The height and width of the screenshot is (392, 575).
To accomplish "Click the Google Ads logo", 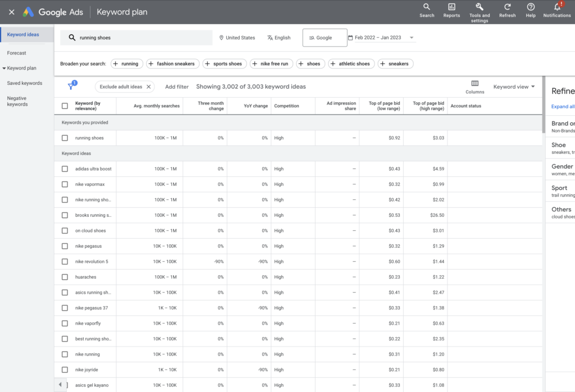I will click(28, 12).
